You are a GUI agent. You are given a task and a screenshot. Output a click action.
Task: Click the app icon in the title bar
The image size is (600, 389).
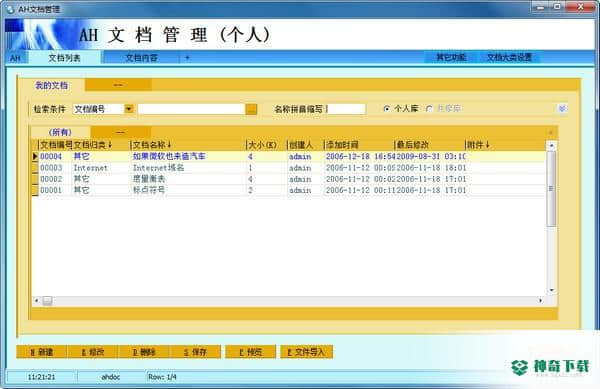pyautogui.click(x=10, y=9)
